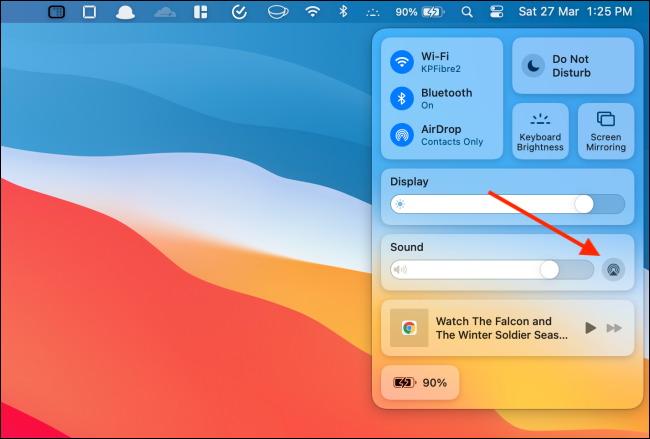Click the Wi-Fi icon in menu bar
This screenshot has height=439, width=650.
click(312, 11)
